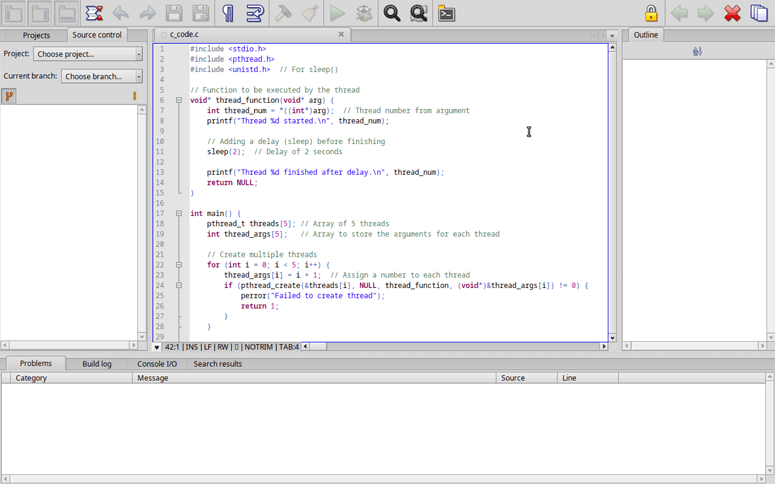The image size is (775, 484).
Task: Open the Choose project dropdown
Action: pyautogui.click(x=88, y=54)
